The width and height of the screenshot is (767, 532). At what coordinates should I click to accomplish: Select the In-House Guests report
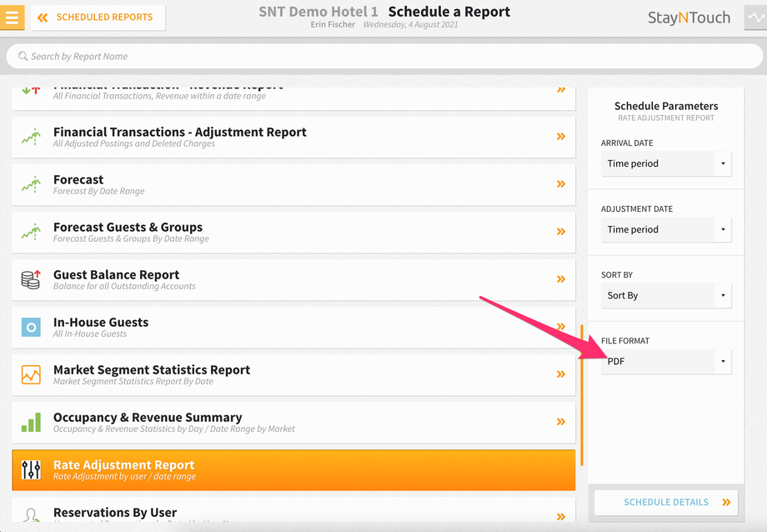point(293,327)
